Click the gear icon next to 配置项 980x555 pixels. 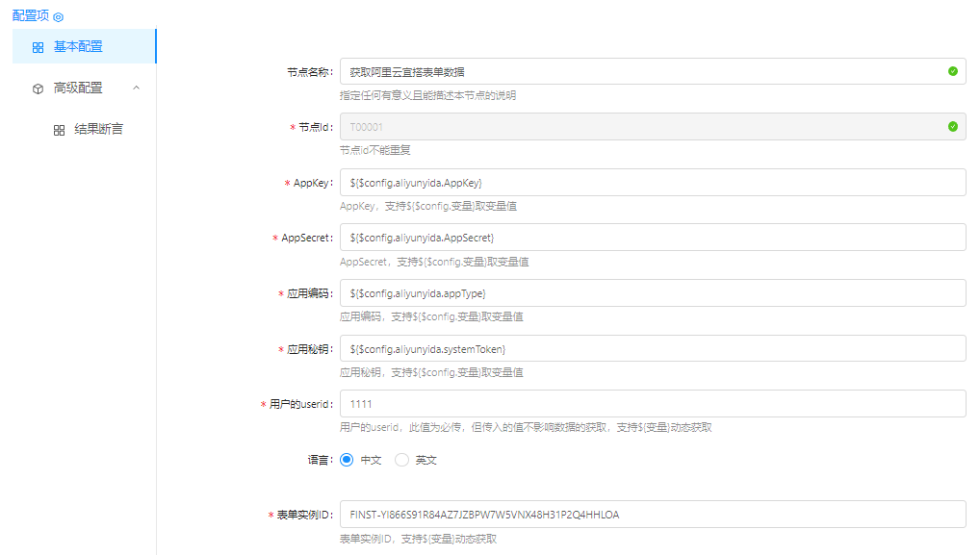(x=58, y=17)
